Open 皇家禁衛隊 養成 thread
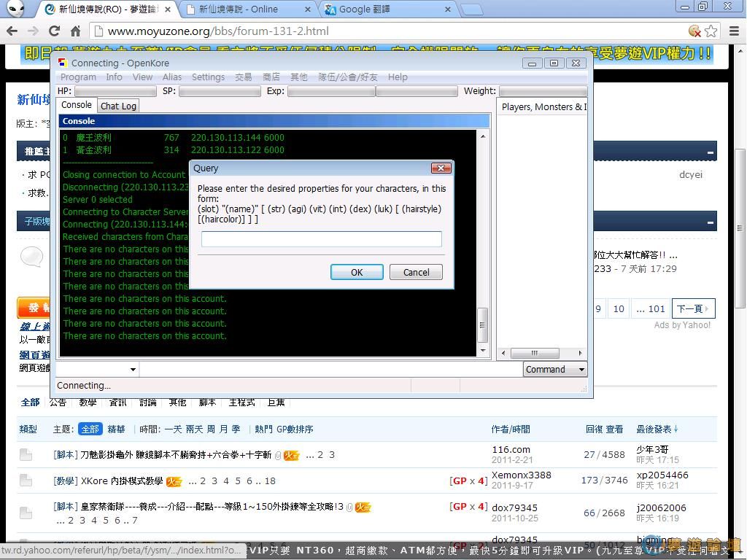Image resolution: width=747 pixels, height=560 pixels. pyautogui.click(x=212, y=507)
